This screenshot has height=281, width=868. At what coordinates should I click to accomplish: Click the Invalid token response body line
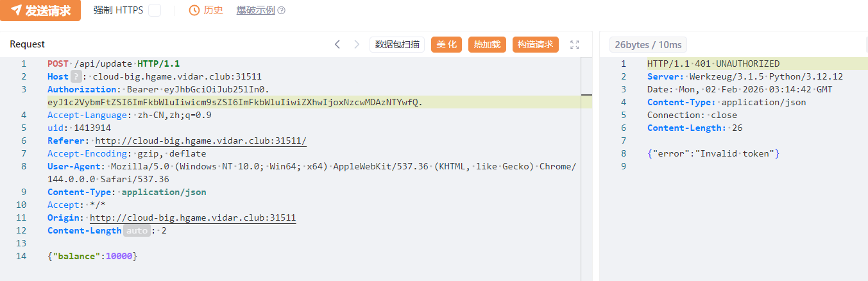click(x=713, y=153)
